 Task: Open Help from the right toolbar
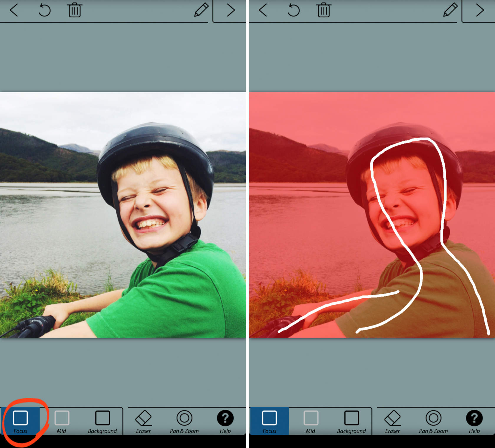point(474,417)
